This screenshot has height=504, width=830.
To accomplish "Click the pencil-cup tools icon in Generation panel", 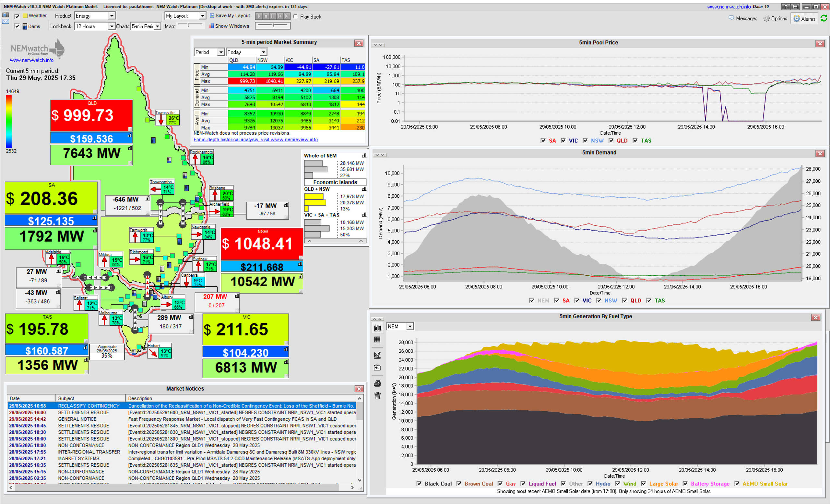I will (x=377, y=396).
